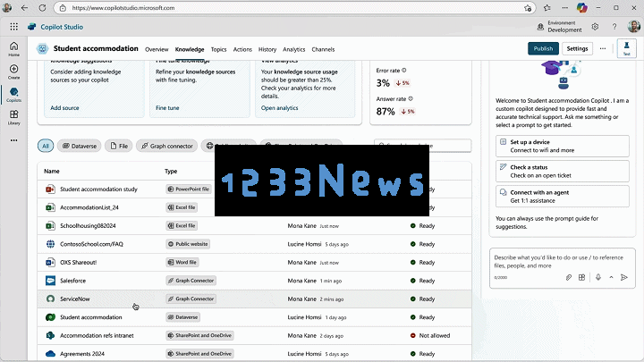Image resolution: width=644 pixels, height=362 pixels.
Task: Switch to the Analytics tab
Action: click(x=293, y=49)
